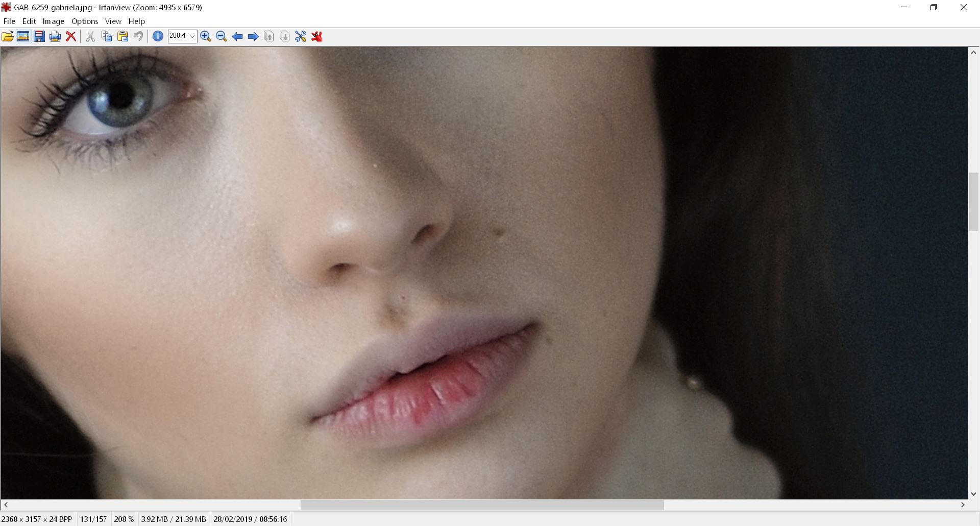Zoom in with the magnifier plus icon
This screenshot has height=526, width=980.
(x=206, y=36)
